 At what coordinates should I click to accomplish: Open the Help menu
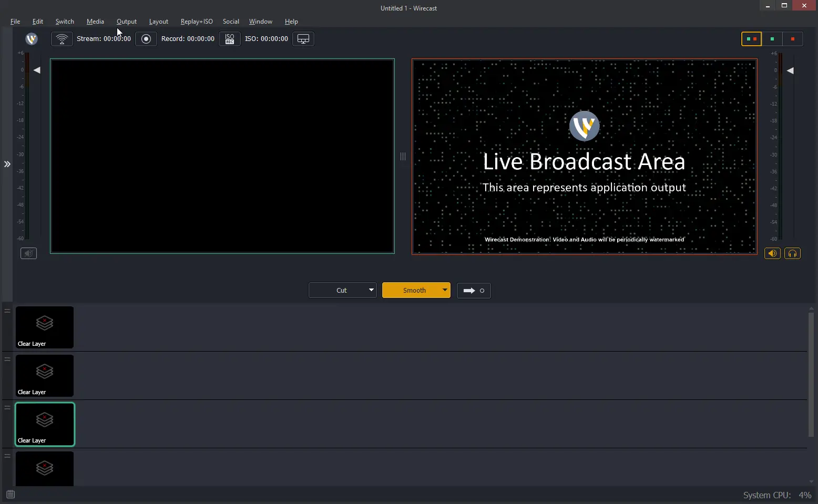[x=291, y=22]
